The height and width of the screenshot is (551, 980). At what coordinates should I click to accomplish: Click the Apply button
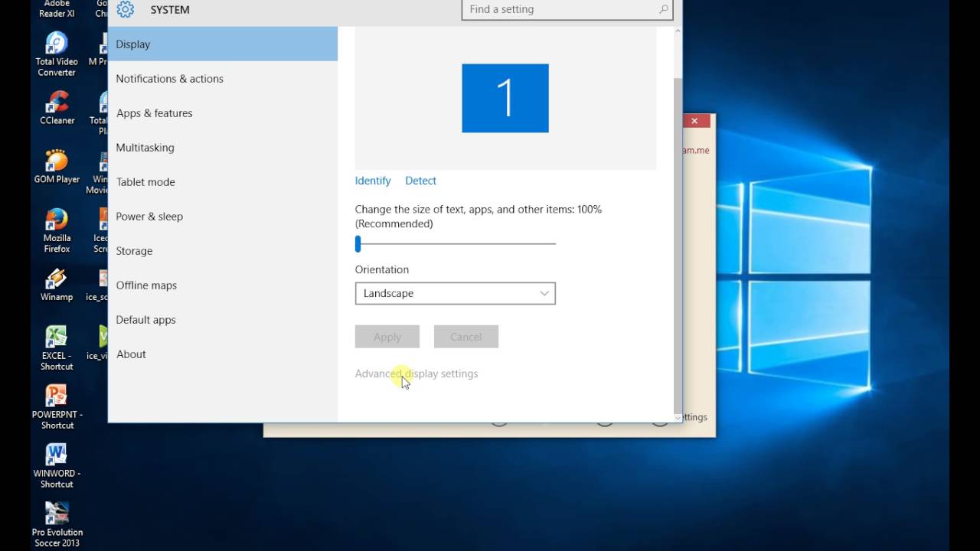387,337
